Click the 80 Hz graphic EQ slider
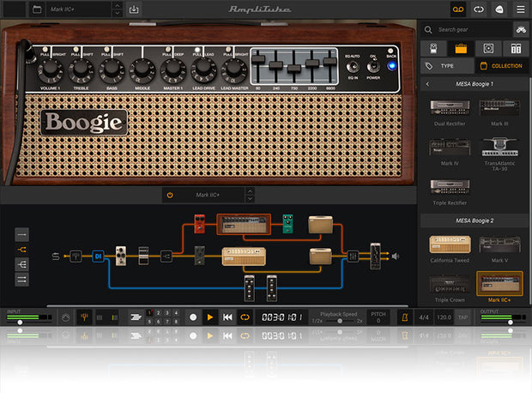The height and width of the screenshot is (393, 532). 258,59
